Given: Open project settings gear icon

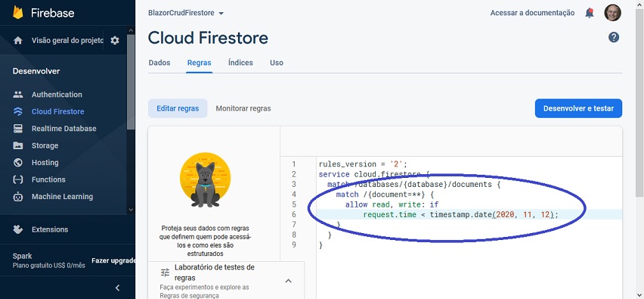Looking at the screenshot, I should click(x=115, y=40).
